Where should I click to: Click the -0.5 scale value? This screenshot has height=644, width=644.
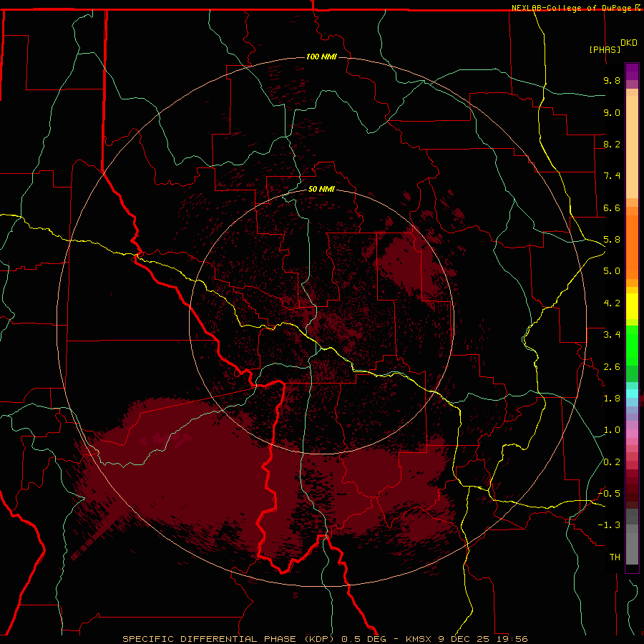[x=609, y=494]
